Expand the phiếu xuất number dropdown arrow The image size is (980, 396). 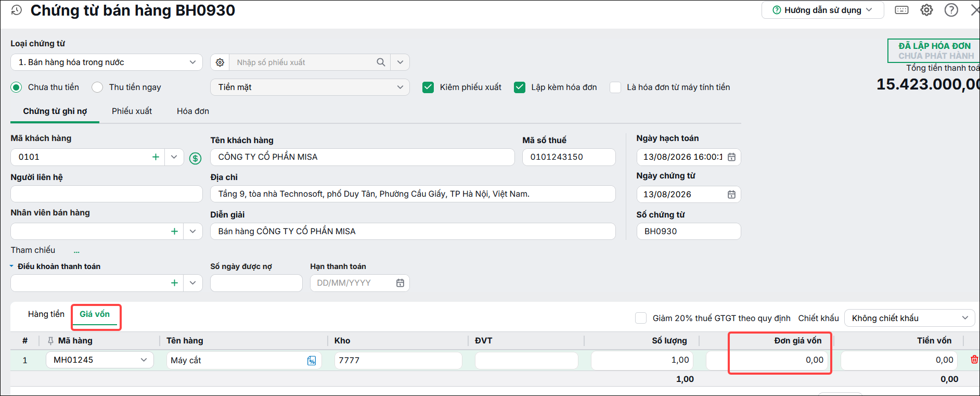tap(400, 62)
